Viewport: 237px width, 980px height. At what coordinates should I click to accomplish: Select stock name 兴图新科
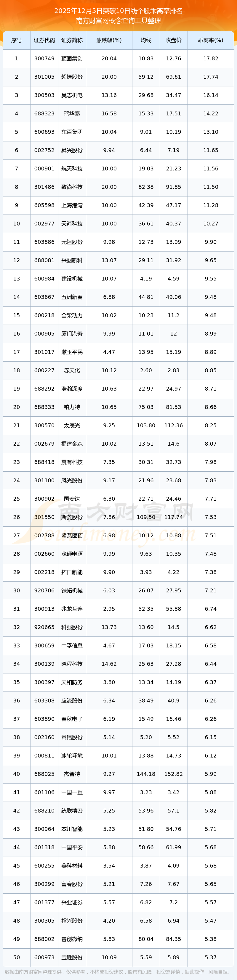click(x=72, y=260)
